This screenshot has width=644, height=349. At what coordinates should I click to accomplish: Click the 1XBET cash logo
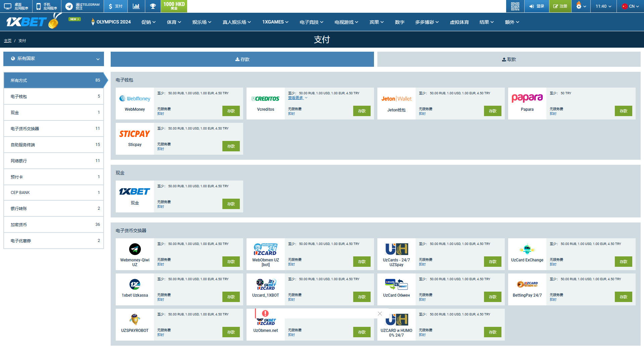pyautogui.click(x=135, y=191)
